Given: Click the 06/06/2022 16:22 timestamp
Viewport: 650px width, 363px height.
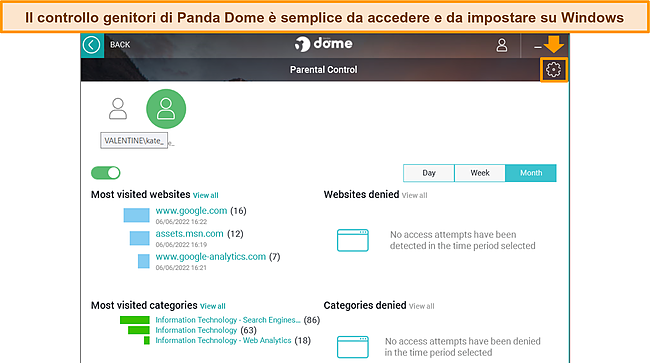Looking at the screenshot, I should coord(181,222).
